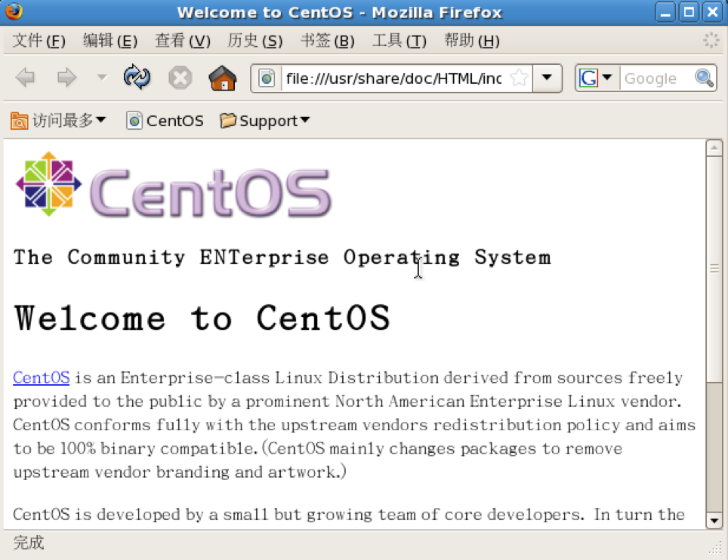The height and width of the screenshot is (560, 728).
Task: Click the CentOS logo image
Action: [x=174, y=185]
